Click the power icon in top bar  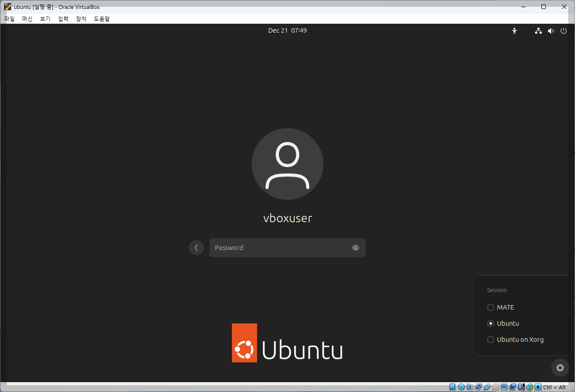[563, 31]
